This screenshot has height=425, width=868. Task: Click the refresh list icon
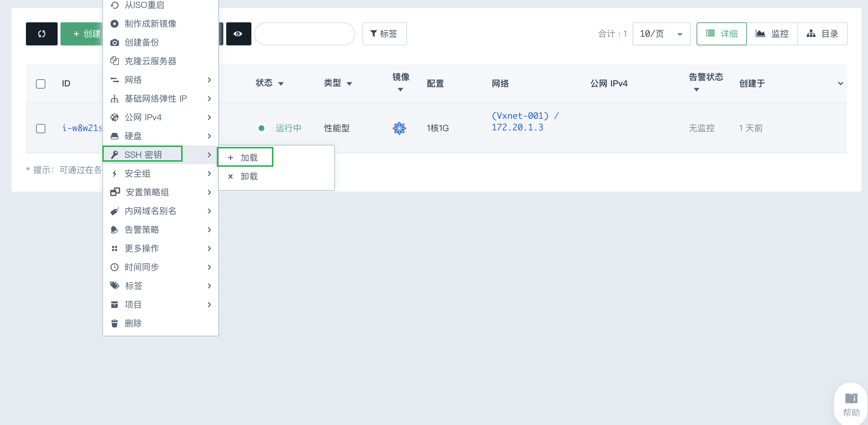[41, 33]
